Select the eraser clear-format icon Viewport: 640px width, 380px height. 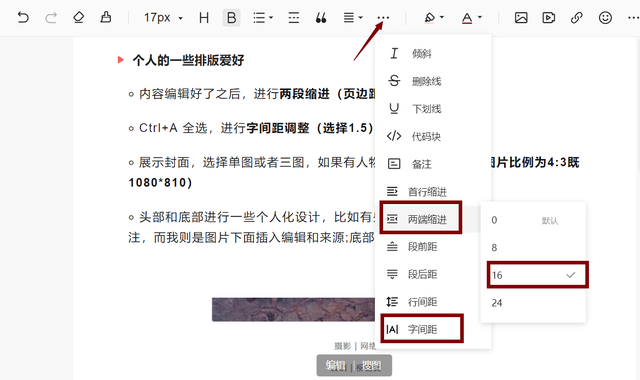[78, 18]
